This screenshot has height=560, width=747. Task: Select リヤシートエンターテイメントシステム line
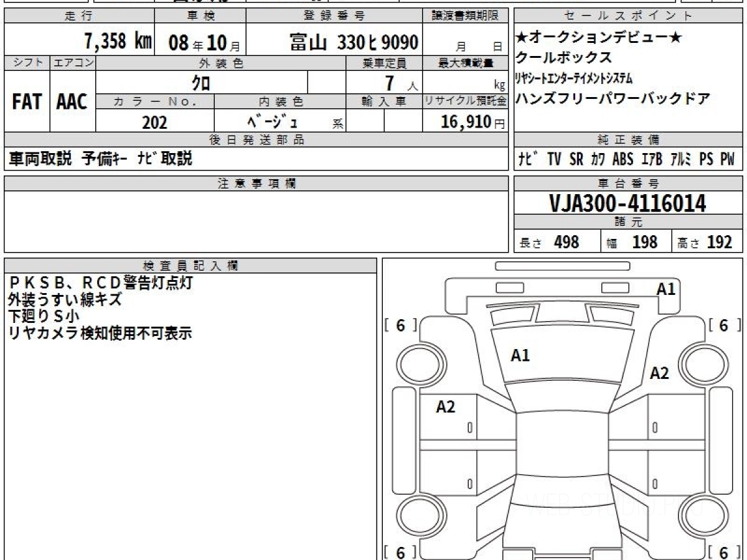(x=573, y=78)
